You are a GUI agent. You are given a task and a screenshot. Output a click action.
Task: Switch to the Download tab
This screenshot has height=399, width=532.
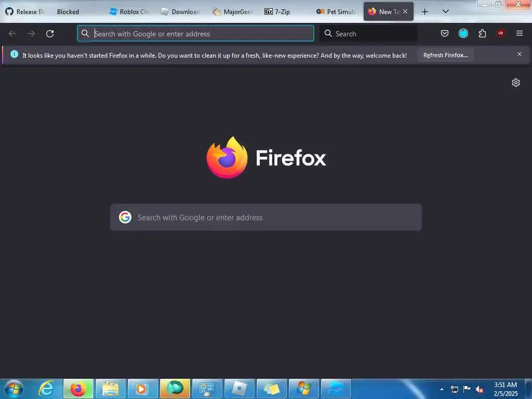pos(181,11)
